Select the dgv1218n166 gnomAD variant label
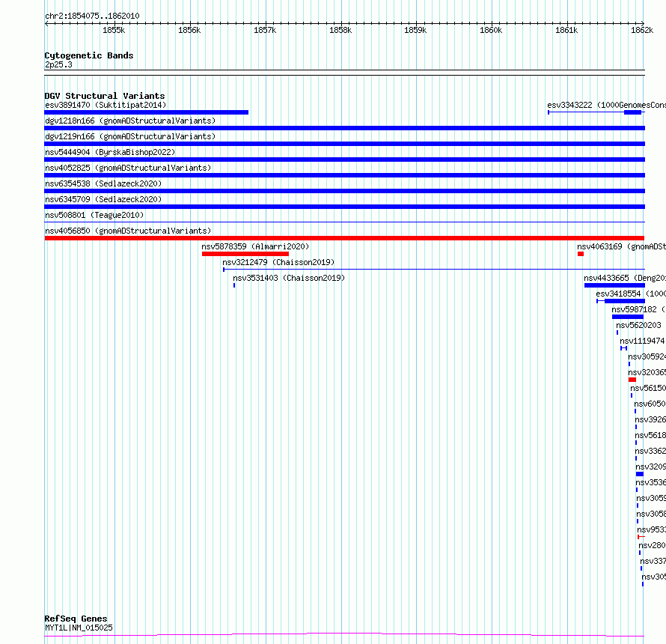Image resolution: width=666 pixels, height=644 pixels. 130,121
